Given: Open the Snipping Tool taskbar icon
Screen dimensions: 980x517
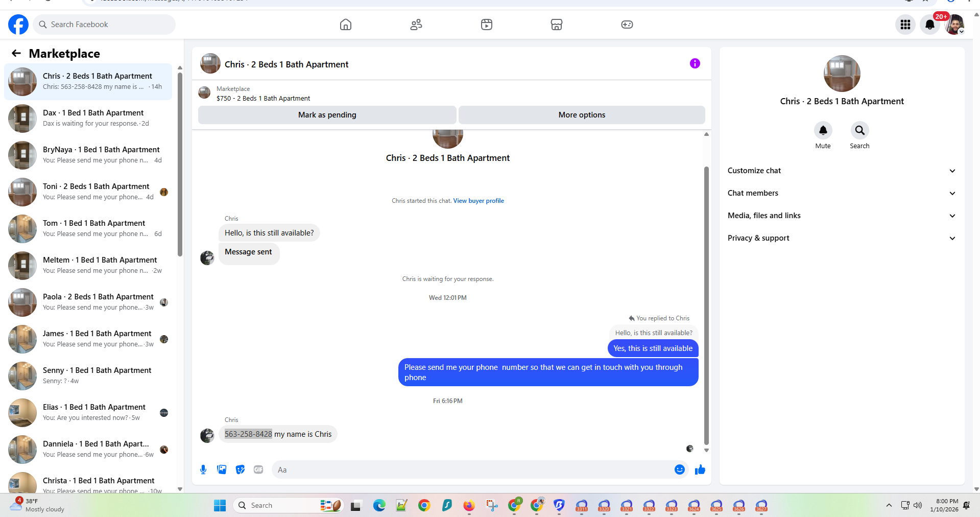Looking at the screenshot, I should (491, 505).
